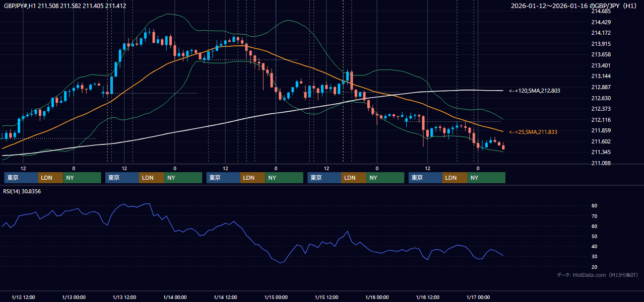The width and height of the screenshot is (644, 302).
Task: Select the last 東京 session block
Action: pos(426,178)
